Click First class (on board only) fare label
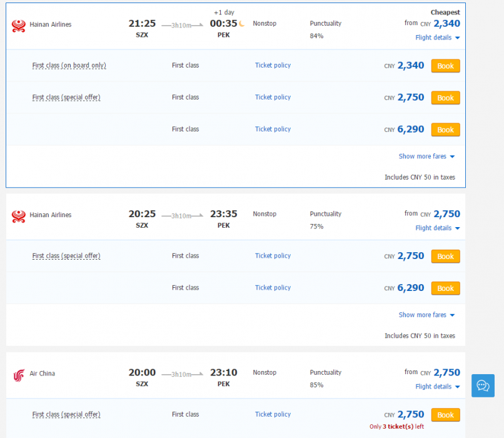504x438 pixels. point(69,65)
